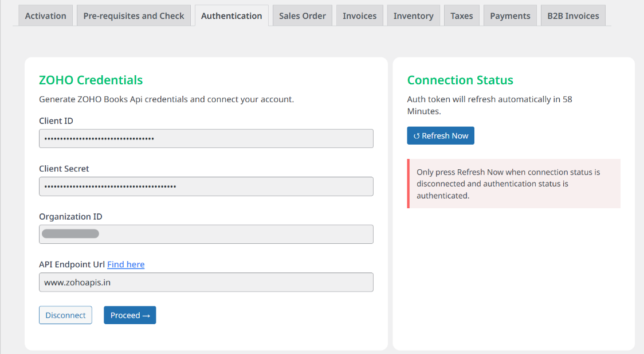Switch to the Payments tab
Viewport: 644px width, 354px height.
(509, 15)
